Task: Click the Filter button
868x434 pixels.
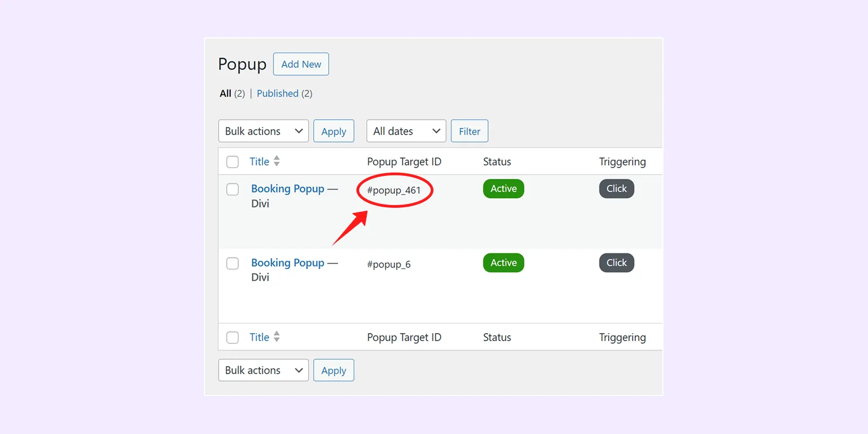Action: pos(469,131)
